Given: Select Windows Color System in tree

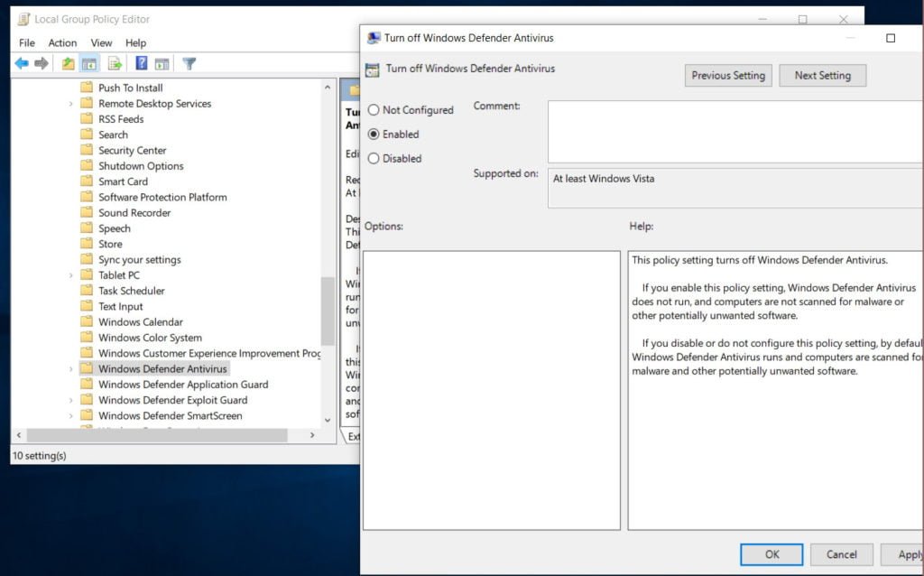Looking at the screenshot, I should [151, 338].
